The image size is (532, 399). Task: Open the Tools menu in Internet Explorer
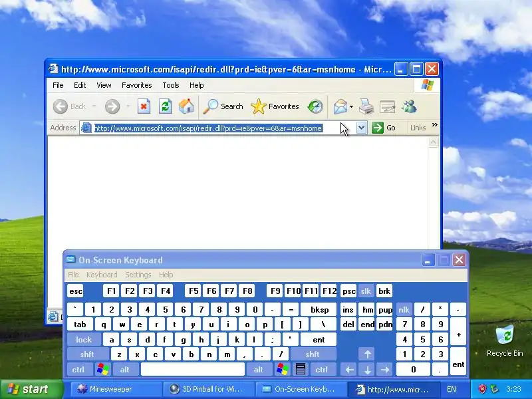pos(171,85)
